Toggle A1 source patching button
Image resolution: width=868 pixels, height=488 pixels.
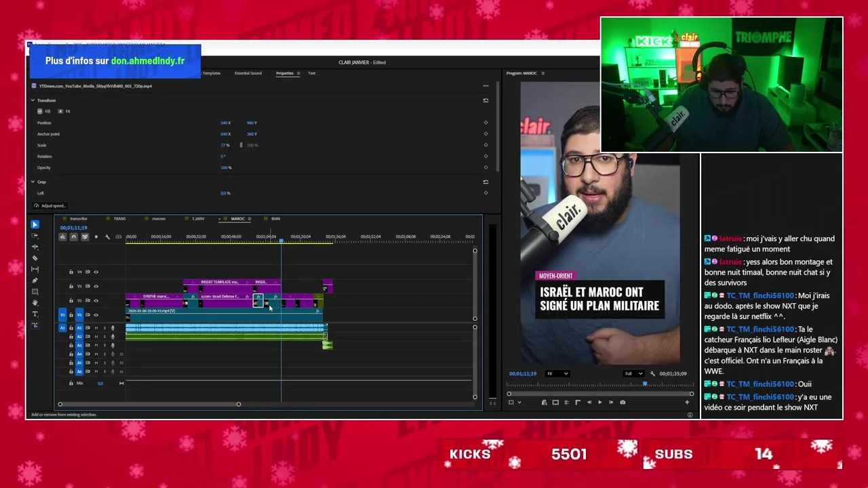pyautogui.click(x=62, y=328)
